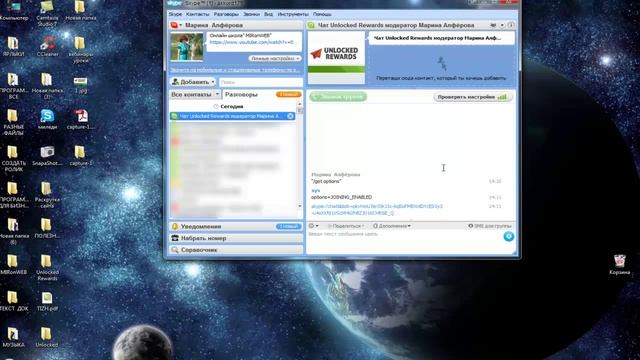Open the YouTube link in mood message
This screenshot has width=640, height=360.
click(252, 42)
